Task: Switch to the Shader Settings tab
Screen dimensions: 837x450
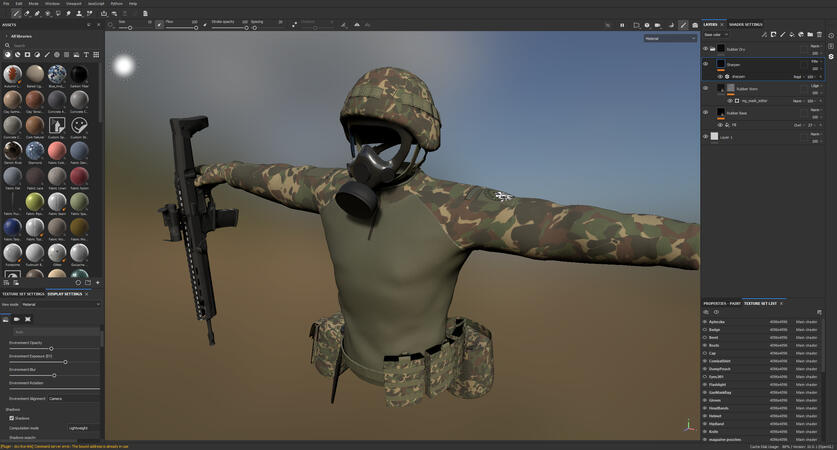Action: coord(745,24)
